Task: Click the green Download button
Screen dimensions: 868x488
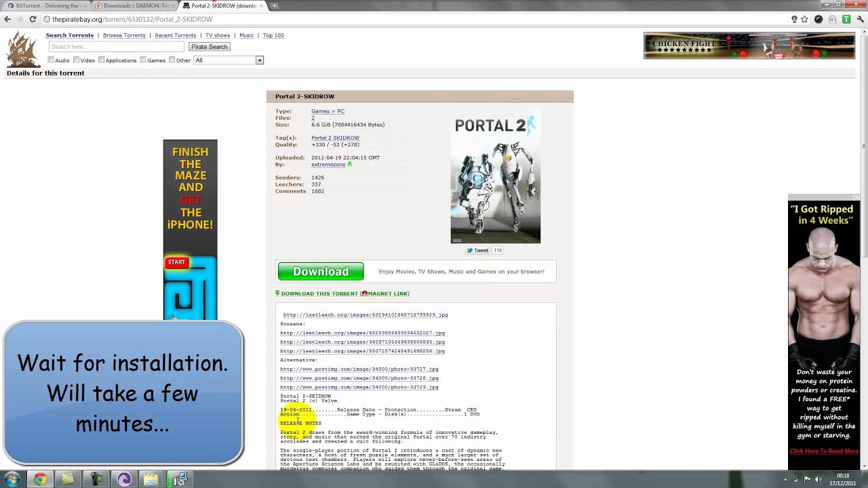Action: point(321,272)
